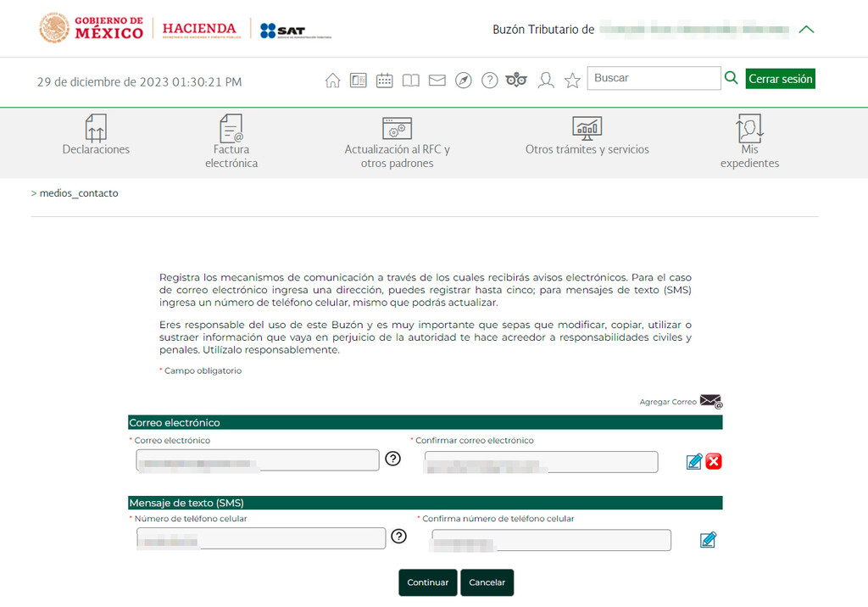Click the help circle next to correo electrónico
Viewport: 868px width, 607px height.
coord(392,459)
